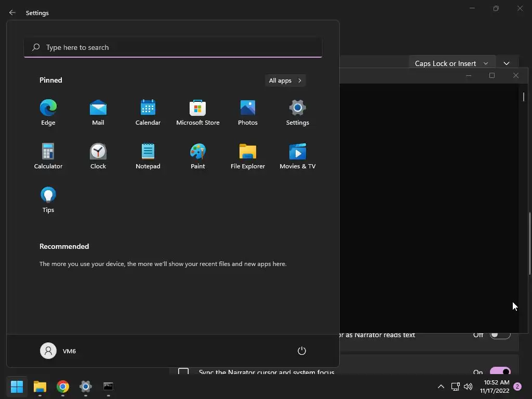The image size is (532, 399).
Task: Open the Tips app
Action: pyautogui.click(x=48, y=200)
